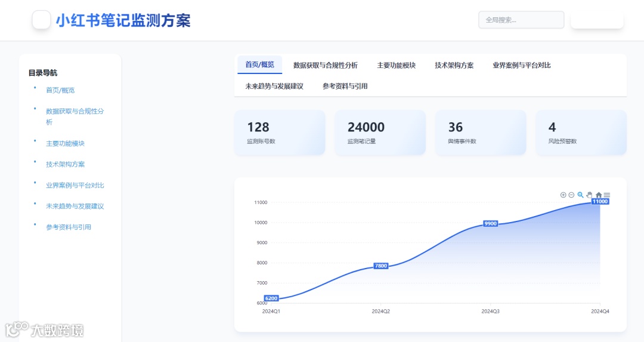Follow sidebar link 主要功能模块

66,143
